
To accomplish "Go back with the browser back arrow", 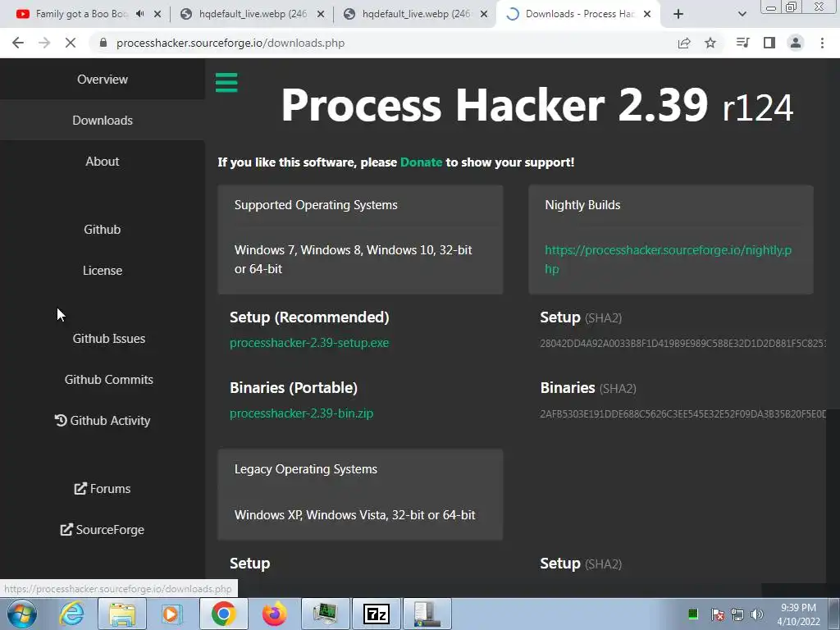I will pos(18,43).
